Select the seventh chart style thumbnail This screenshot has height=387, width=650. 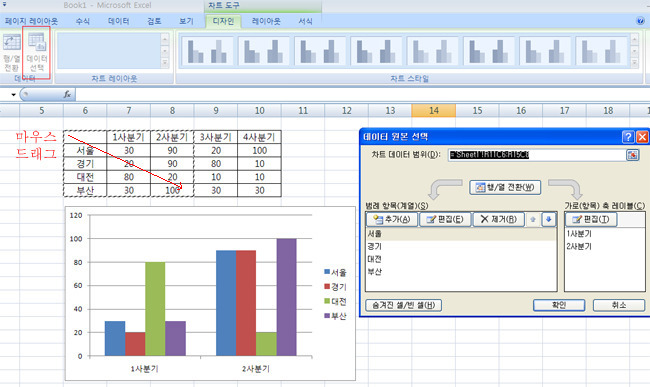point(545,51)
